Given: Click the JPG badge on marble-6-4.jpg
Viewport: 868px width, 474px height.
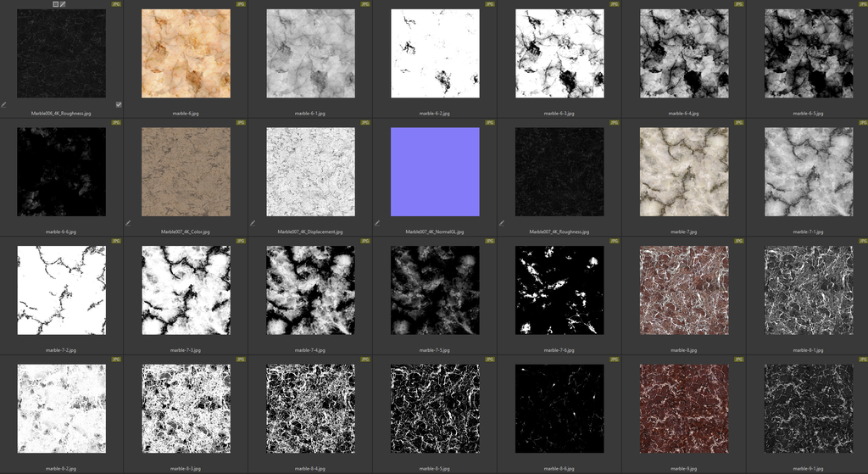Looking at the screenshot, I should (739, 4).
